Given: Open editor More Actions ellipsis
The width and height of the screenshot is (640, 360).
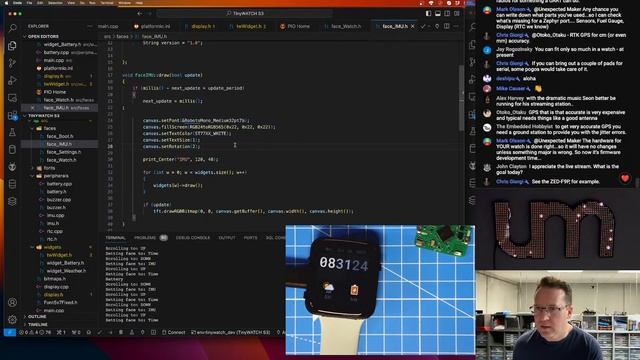Looking at the screenshot, I should (456, 26).
